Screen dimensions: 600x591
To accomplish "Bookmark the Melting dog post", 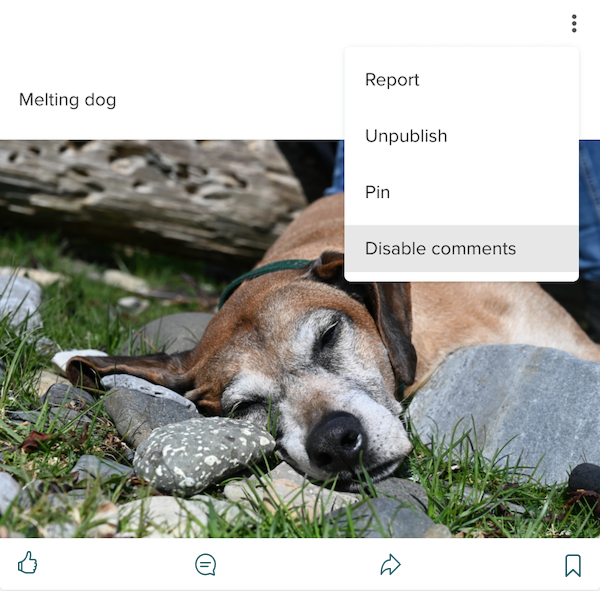I will [573, 565].
